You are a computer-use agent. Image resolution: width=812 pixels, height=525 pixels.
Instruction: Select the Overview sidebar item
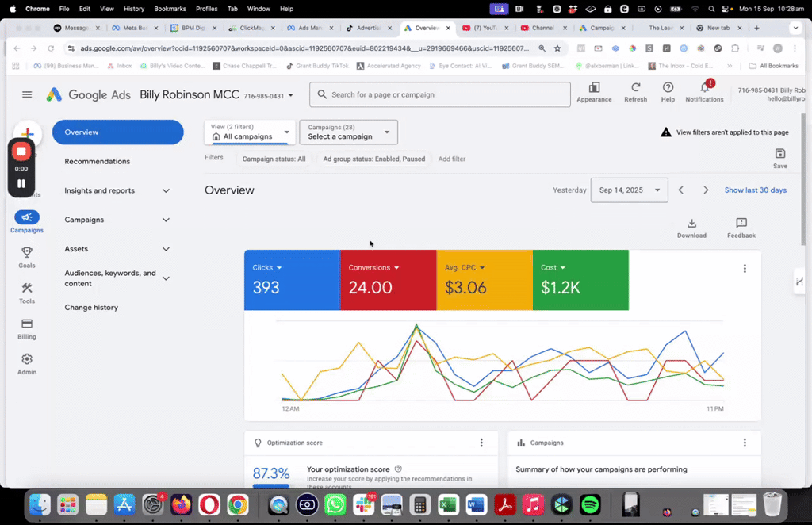coord(117,132)
